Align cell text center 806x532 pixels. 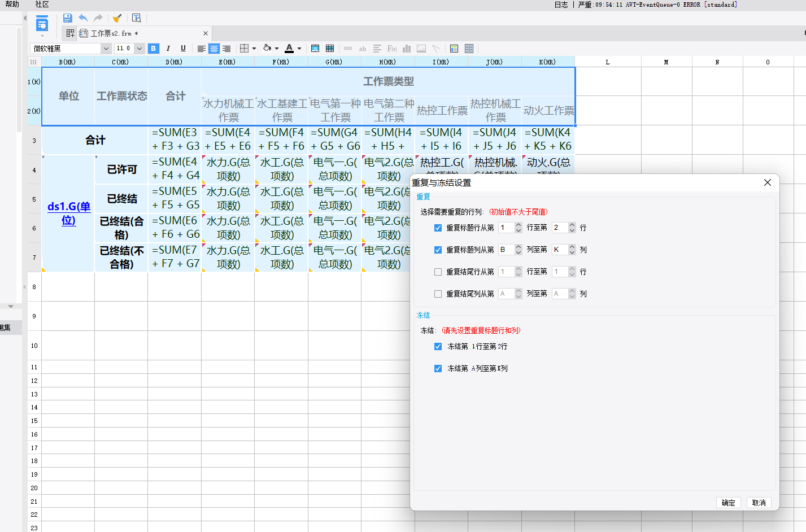214,49
